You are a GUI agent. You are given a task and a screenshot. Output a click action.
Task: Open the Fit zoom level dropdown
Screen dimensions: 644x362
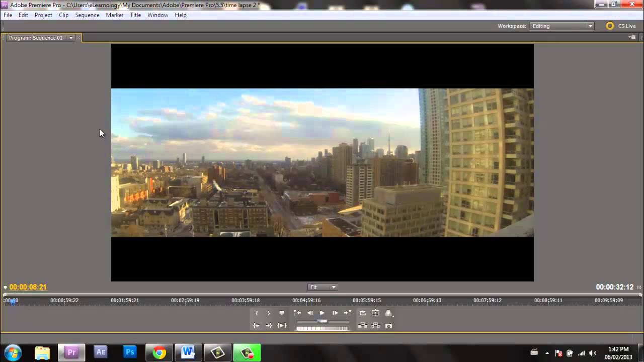point(323,287)
